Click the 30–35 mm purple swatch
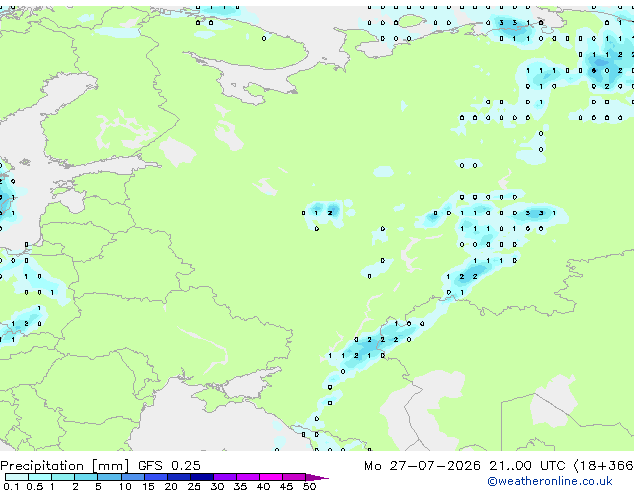Image resolution: width=634 pixels, height=490 pixels. tap(225, 477)
